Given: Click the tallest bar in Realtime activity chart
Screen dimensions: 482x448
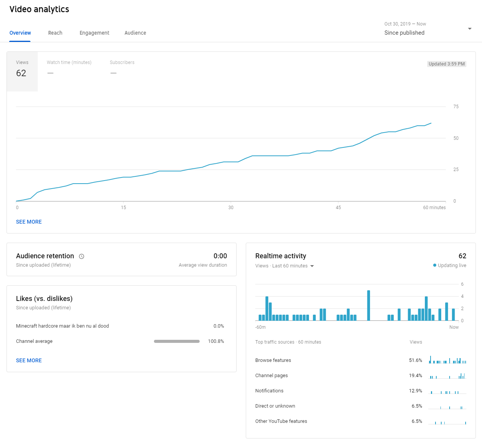Looking at the screenshot, I should pyautogui.click(x=368, y=306).
